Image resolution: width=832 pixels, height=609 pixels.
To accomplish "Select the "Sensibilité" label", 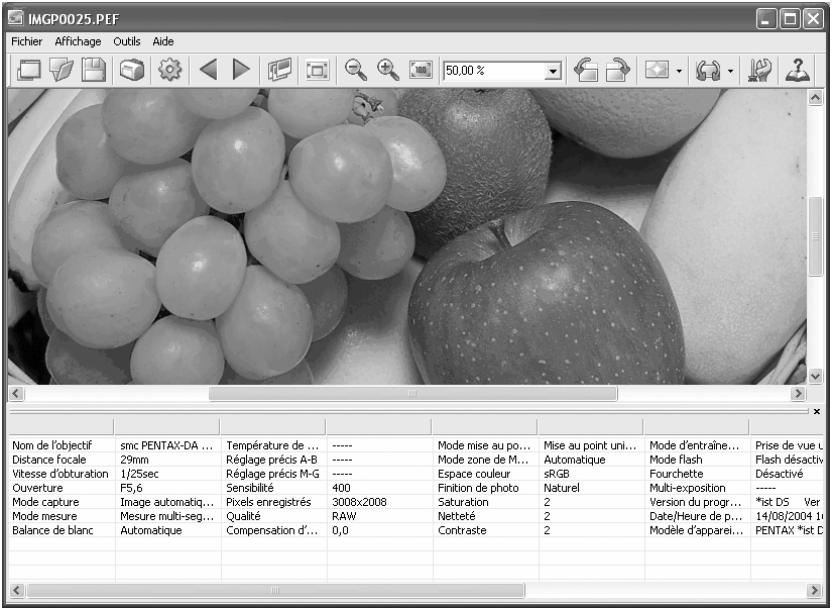I will pyautogui.click(x=249, y=488).
